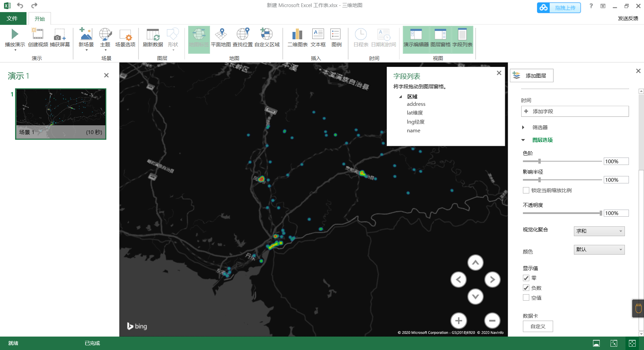Adjust the 影响半径 radius slider

(539, 180)
